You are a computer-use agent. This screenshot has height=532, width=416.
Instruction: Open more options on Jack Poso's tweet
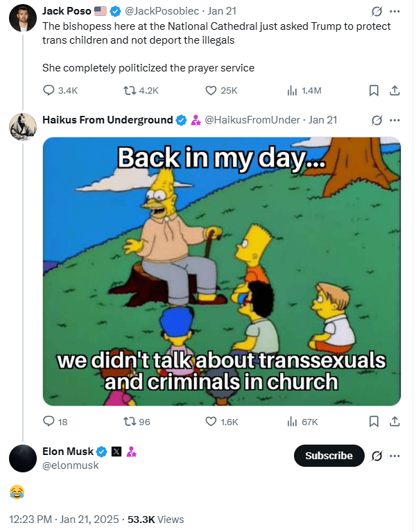[395, 11]
